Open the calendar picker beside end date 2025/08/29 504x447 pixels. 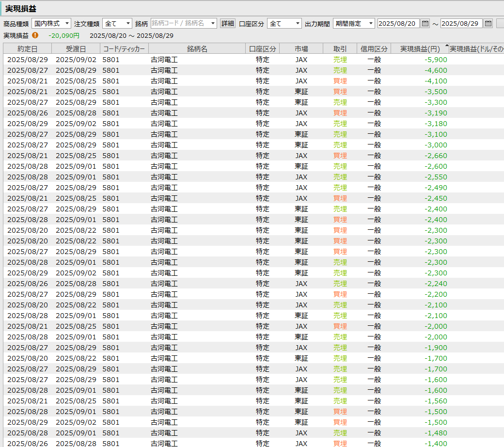pyautogui.click(x=488, y=23)
